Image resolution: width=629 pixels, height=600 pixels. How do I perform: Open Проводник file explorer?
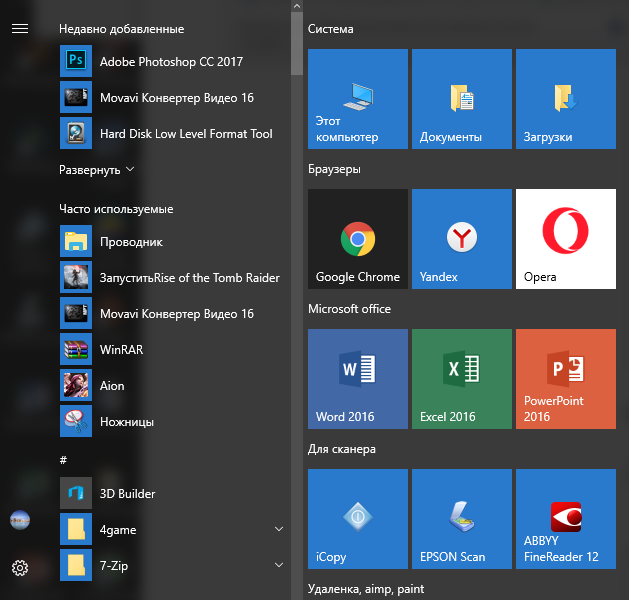174,241
